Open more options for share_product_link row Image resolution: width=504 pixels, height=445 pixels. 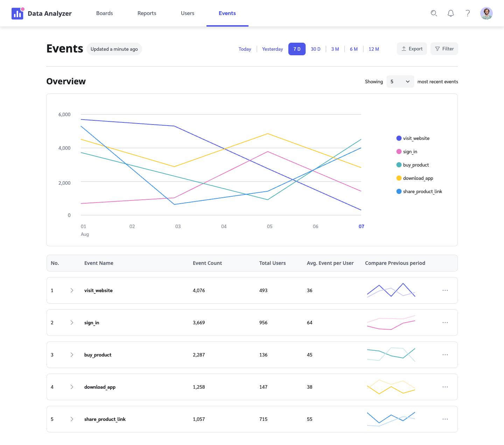(x=445, y=419)
